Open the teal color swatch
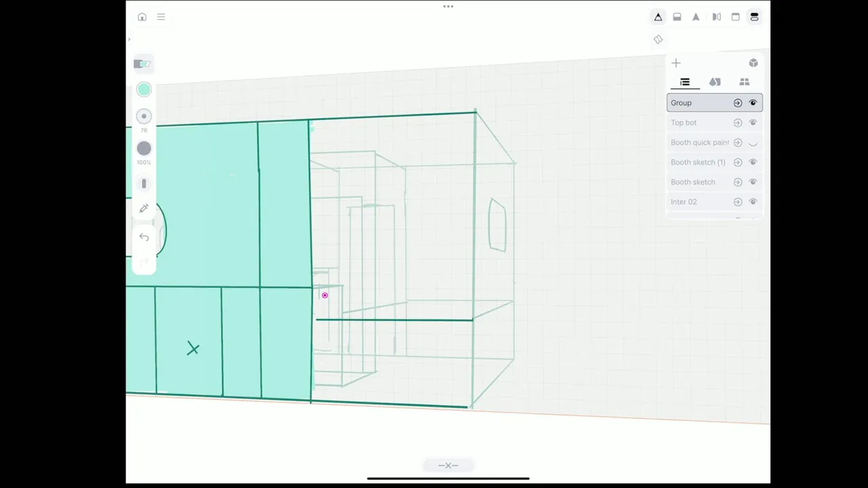Screen dimensions: 868x488 [144, 89]
